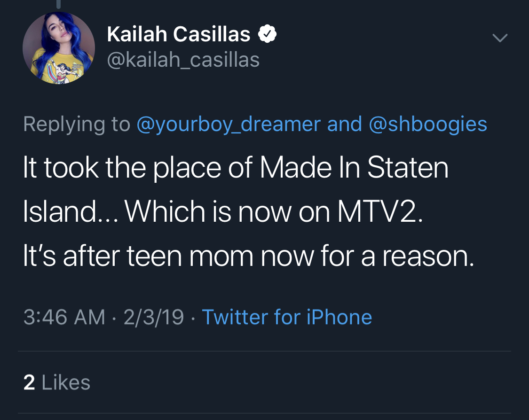Open the Kailah Casillas display name

point(179,34)
